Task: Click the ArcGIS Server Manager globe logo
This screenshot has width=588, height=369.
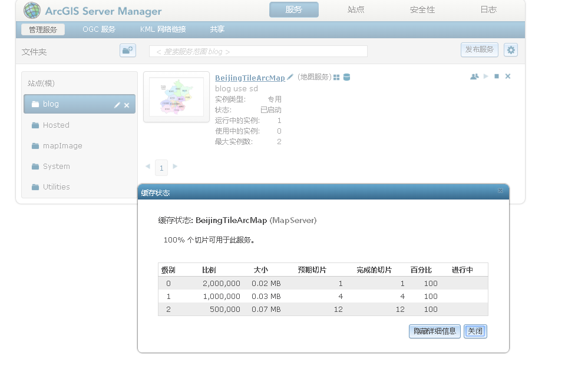Action: tap(32, 10)
